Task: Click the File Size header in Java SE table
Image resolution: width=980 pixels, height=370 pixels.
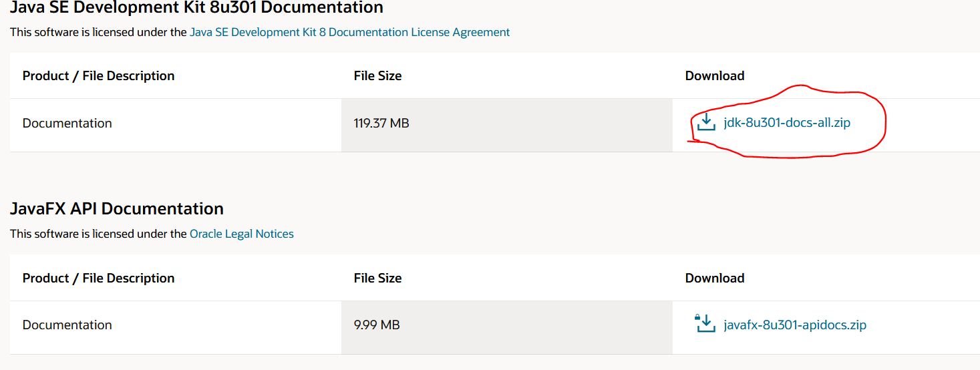Action: pos(377,76)
